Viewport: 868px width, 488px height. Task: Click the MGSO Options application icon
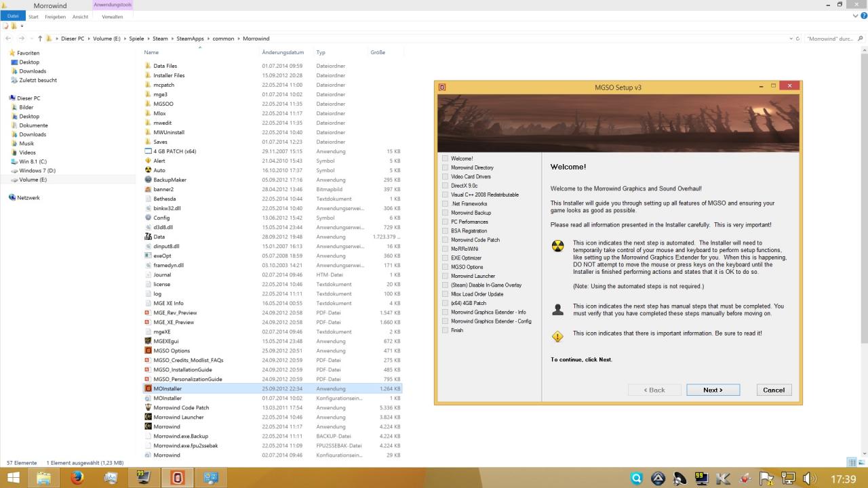[148, 351]
